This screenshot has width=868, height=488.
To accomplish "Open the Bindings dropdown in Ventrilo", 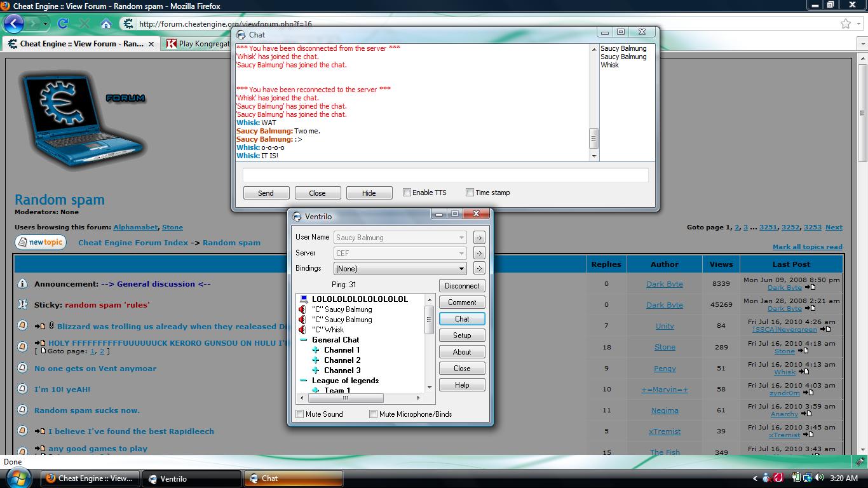I will click(x=462, y=269).
